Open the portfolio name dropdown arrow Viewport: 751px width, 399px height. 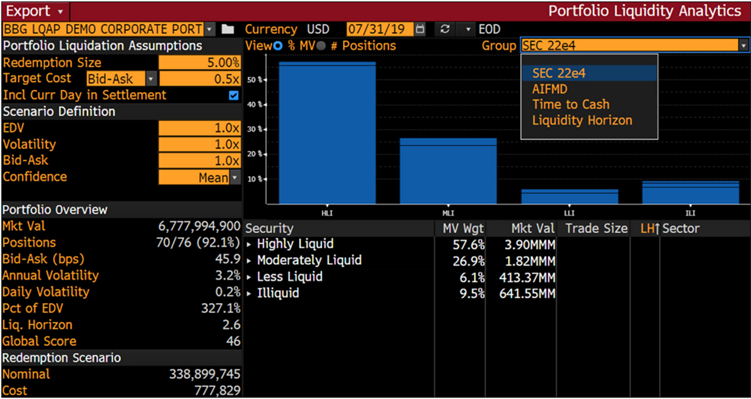[209, 30]
